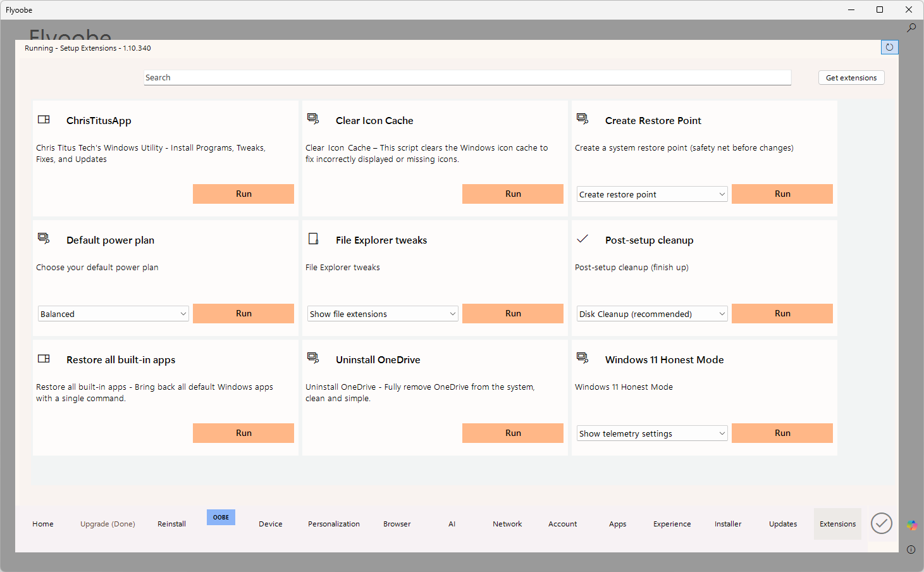Close the Flyoobe window
The height and width of the screenshot is (572, 924).
909,9
